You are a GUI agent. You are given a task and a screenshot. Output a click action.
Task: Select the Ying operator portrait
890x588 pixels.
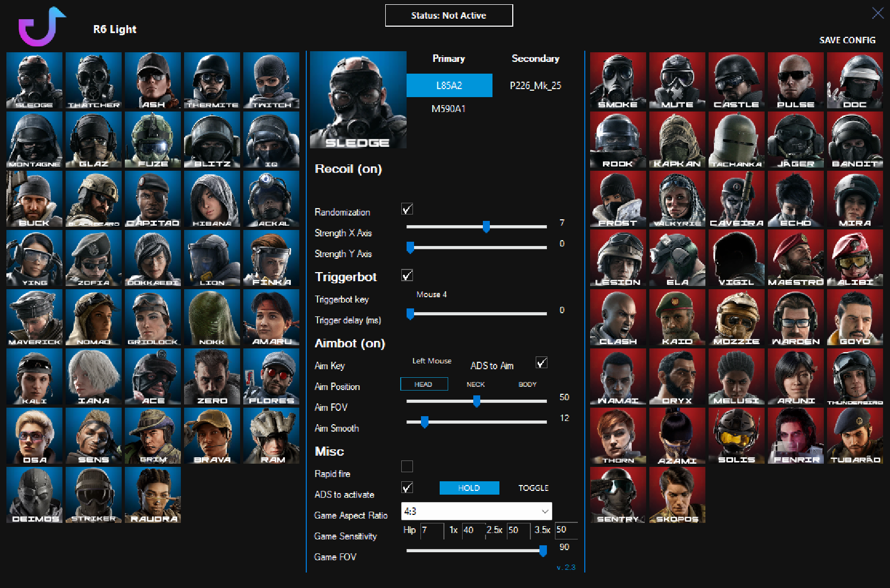34,258
